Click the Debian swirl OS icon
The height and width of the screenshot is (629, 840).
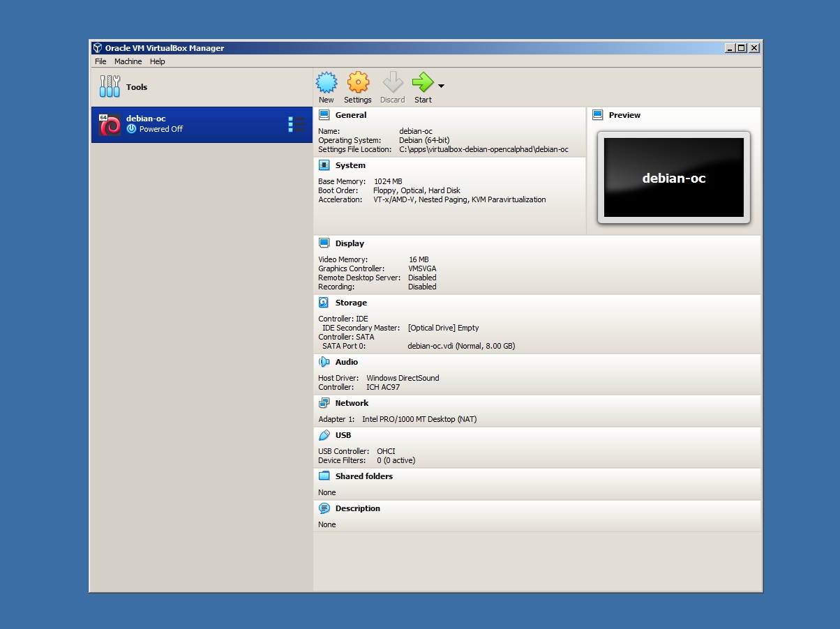point(110,125)
